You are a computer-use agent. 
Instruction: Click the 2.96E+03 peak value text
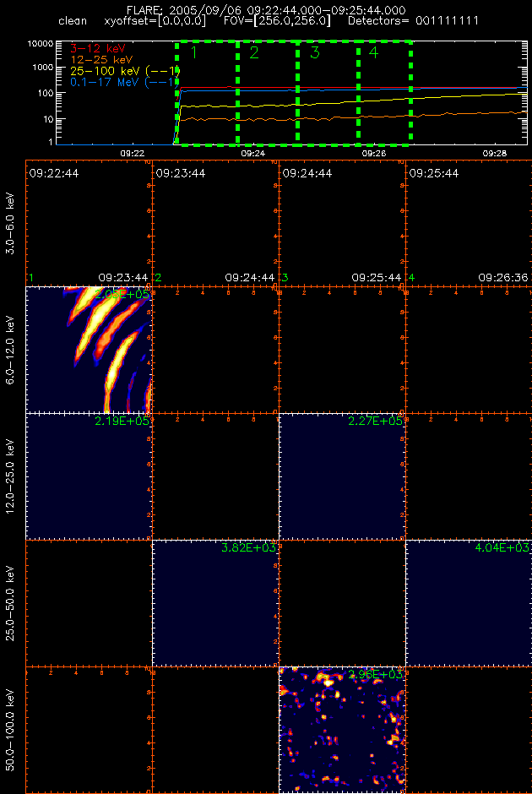(375, 674)
